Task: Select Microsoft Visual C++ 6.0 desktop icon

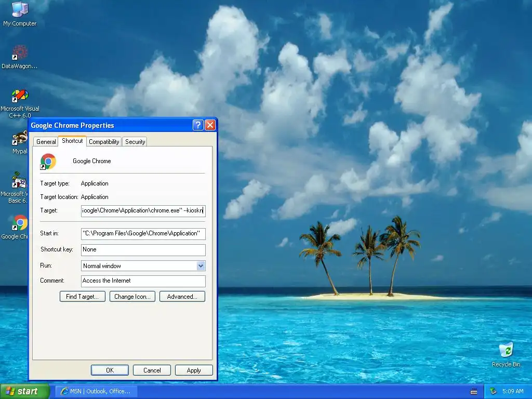Action: [x=20, y=103]
